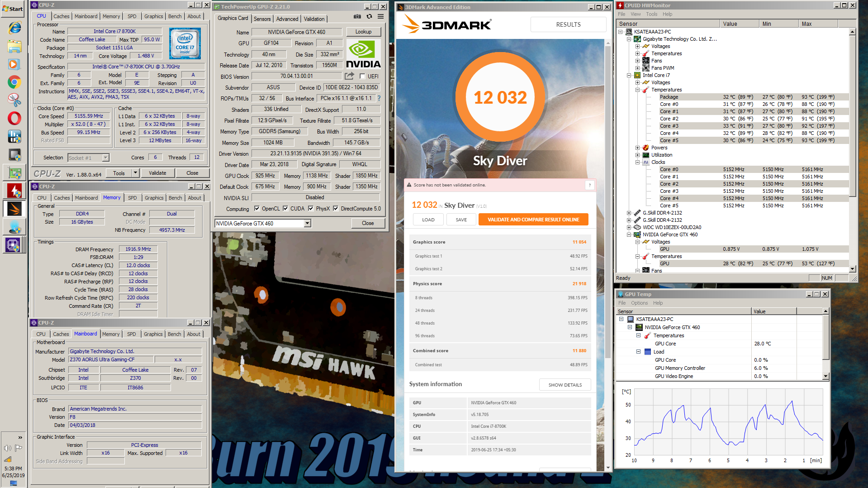Expand Gigabyte Fans PWM node in HWMonitor
Viewport: 868px width, 488px height.
[x=637, y=68]
